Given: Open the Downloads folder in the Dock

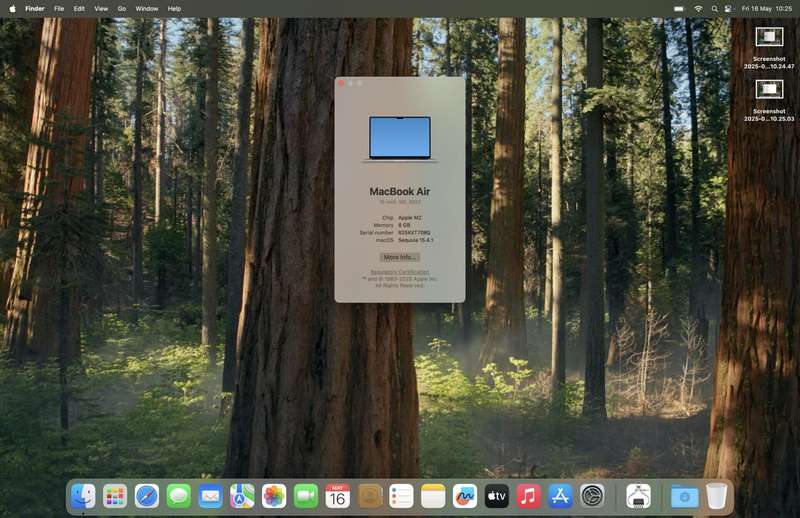Looking at the screenshot, I should click(x=684, y=496).
